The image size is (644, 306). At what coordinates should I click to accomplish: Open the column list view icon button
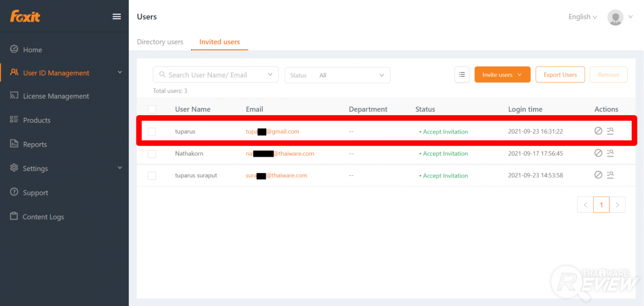(462, 74)
